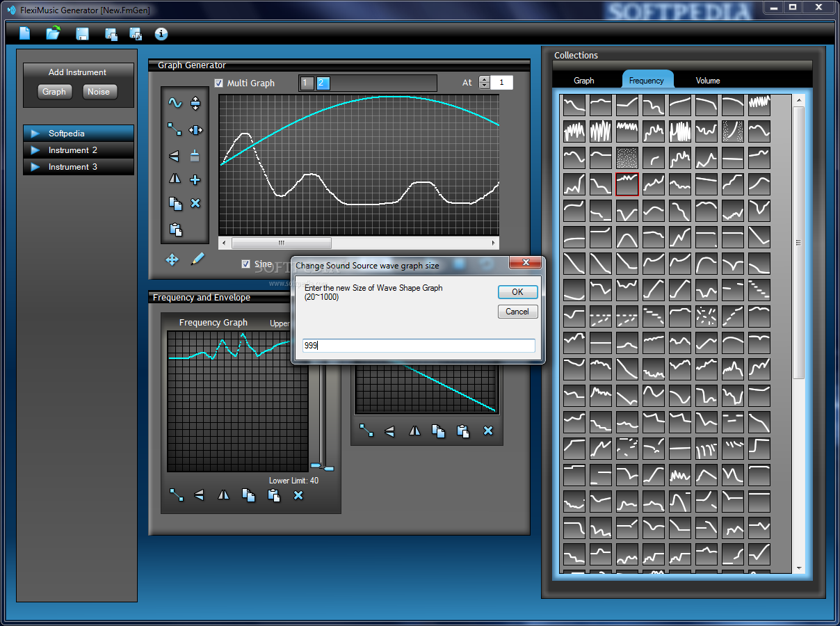Screen dimensions: 840x626
Task: Click the mirror icon in Graph Generator tools
Action: [x=175, y=179]
